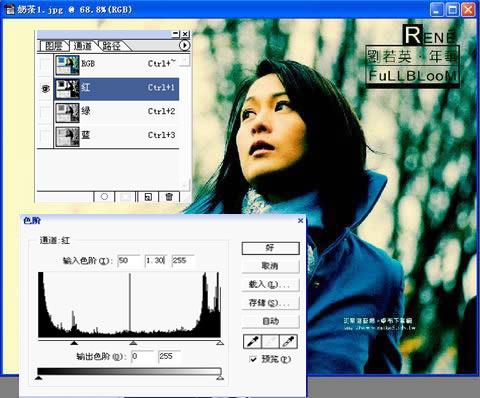Click the gamma input field showing 1.30
The image size is (480, 398).
click(x=156, y=261)
